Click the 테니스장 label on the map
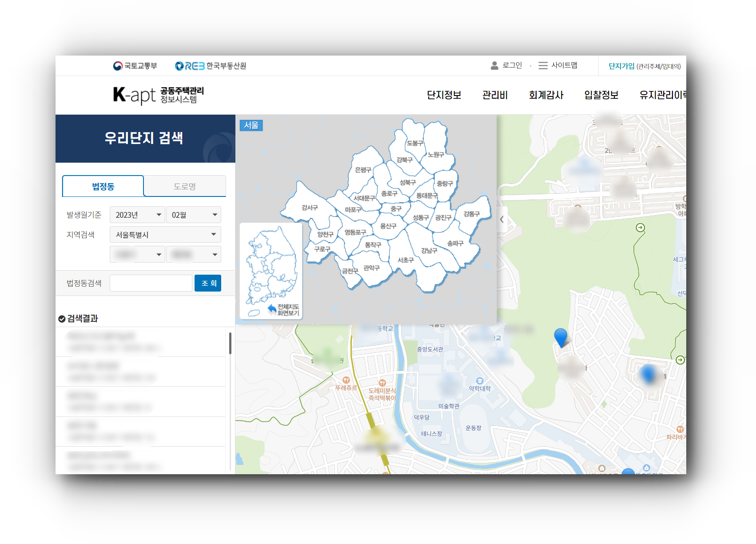756x544 pixels. pyautogui.click(x=432, y=434)
